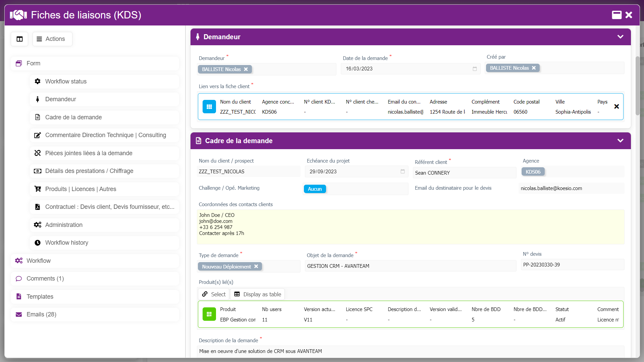Image resolution: width=644 pixels, height=362 pixels.
Task: Remove Nouveau Déploiement tag
Action: (256, 266)
